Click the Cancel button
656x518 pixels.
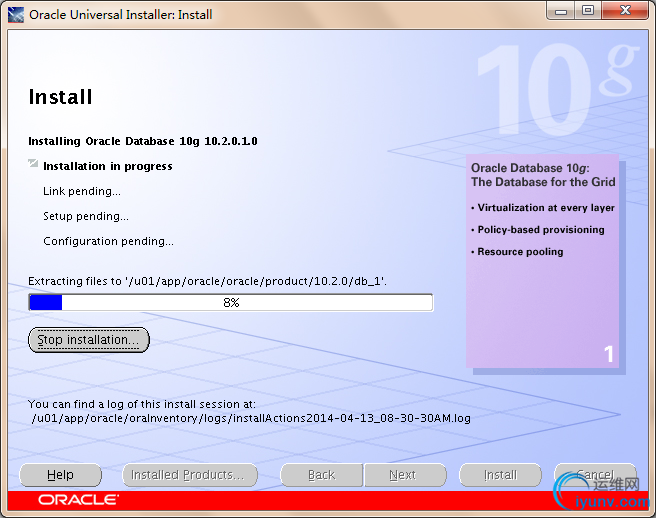point(595,475)
